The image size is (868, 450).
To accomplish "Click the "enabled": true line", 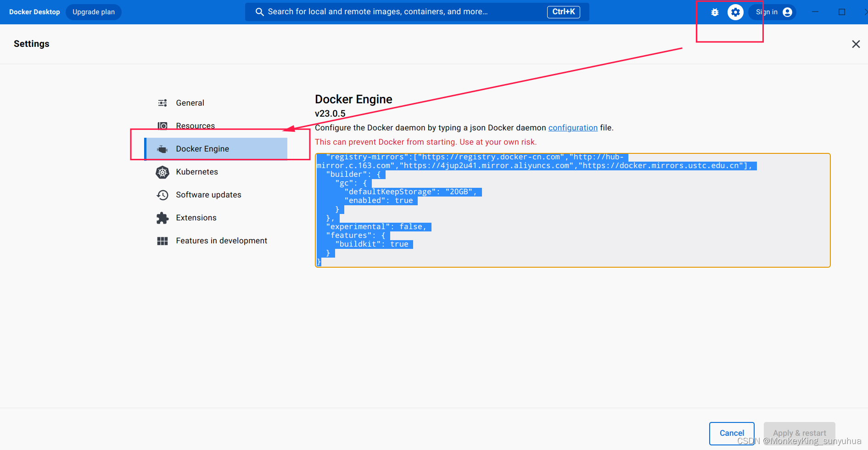I will pos(378,201).
